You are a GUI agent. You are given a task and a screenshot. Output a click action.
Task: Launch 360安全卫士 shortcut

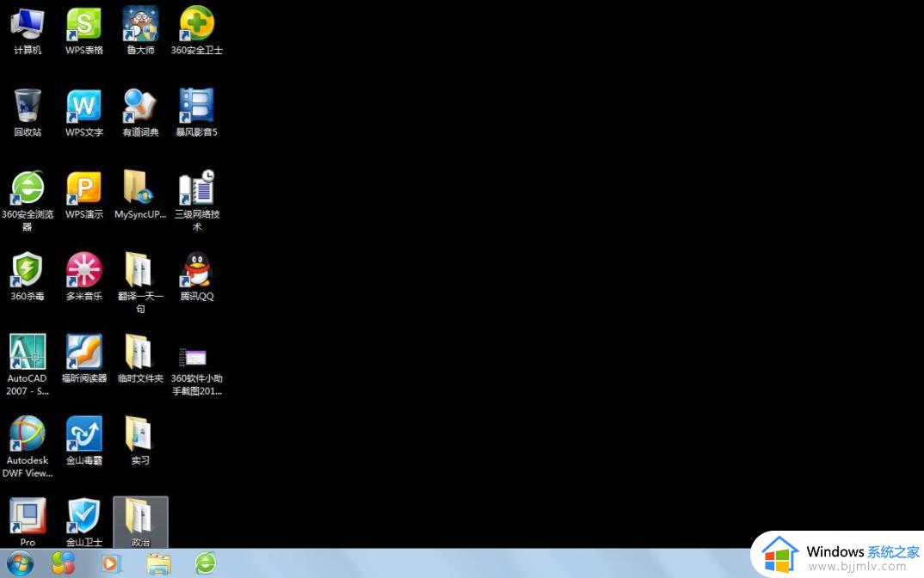[197, 31]
